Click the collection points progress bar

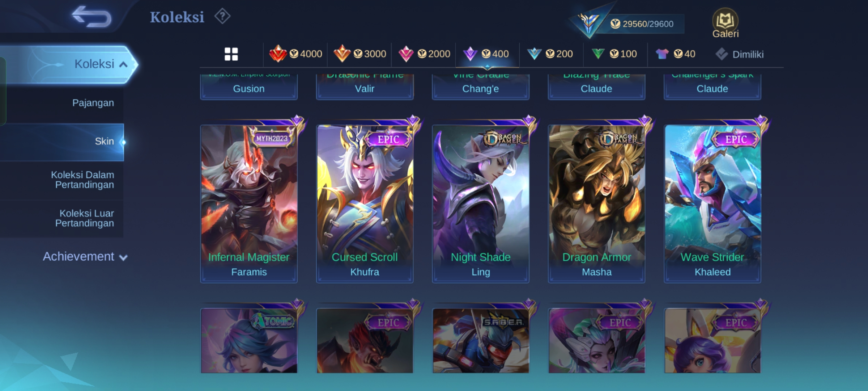pyautogui.click(x=641, y=24)
